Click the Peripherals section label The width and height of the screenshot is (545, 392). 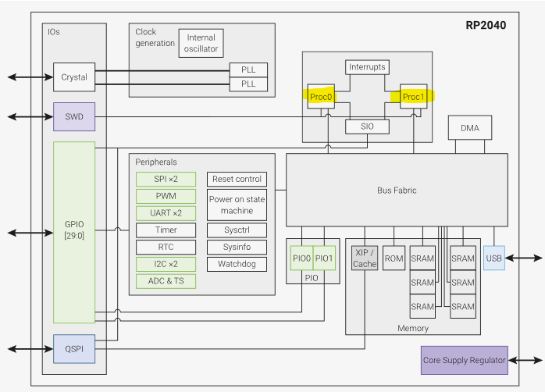tap(156, 162)
